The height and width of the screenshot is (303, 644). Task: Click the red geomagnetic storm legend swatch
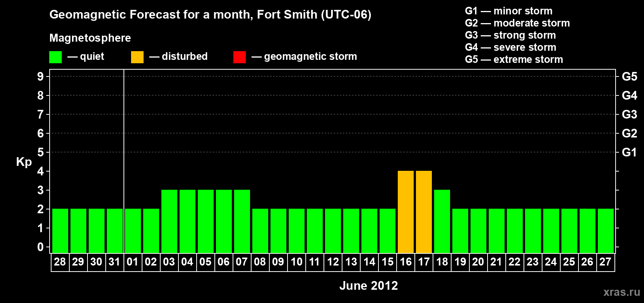(239, 57)
